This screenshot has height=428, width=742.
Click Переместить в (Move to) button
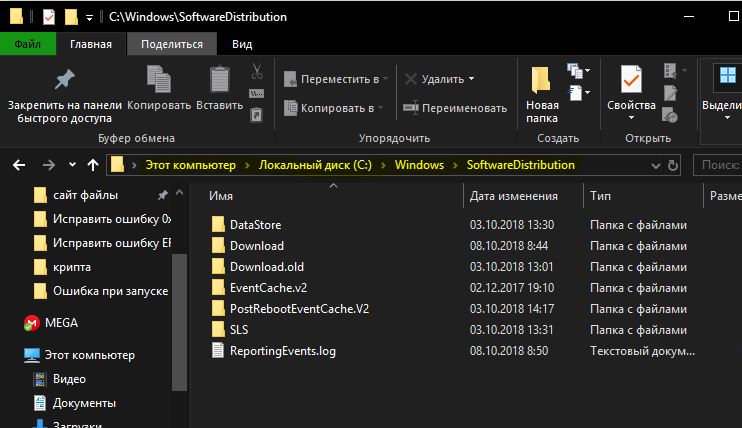(335, 79)
